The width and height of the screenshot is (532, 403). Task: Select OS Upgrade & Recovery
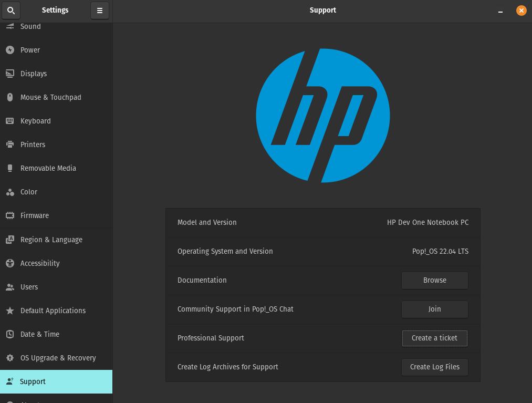[x=56, y=358]
